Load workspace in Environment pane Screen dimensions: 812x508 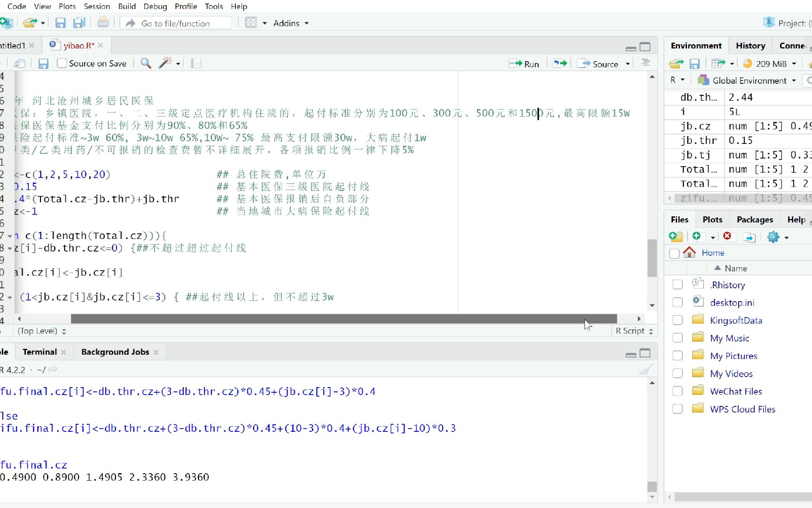click(676, 63)
